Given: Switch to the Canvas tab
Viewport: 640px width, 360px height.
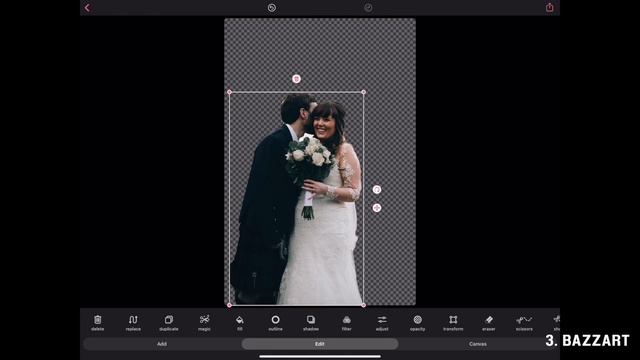Looking at the screenshot, I should [x=478, y=344].
